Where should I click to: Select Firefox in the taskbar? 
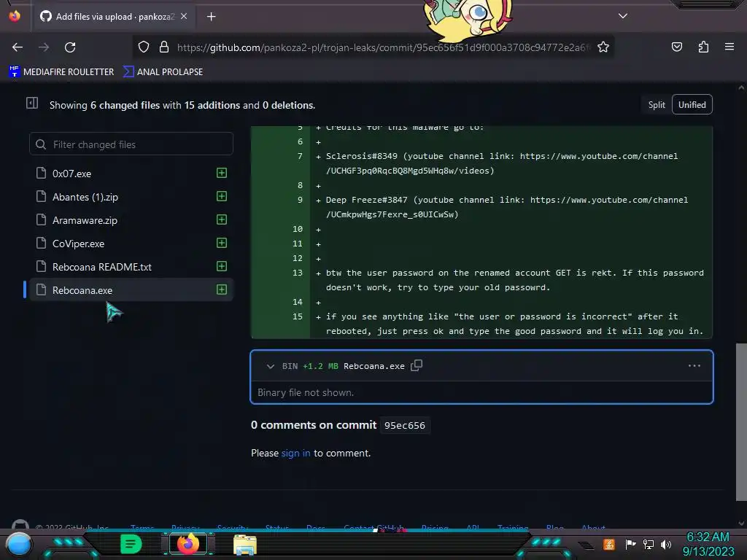point(188,544)
